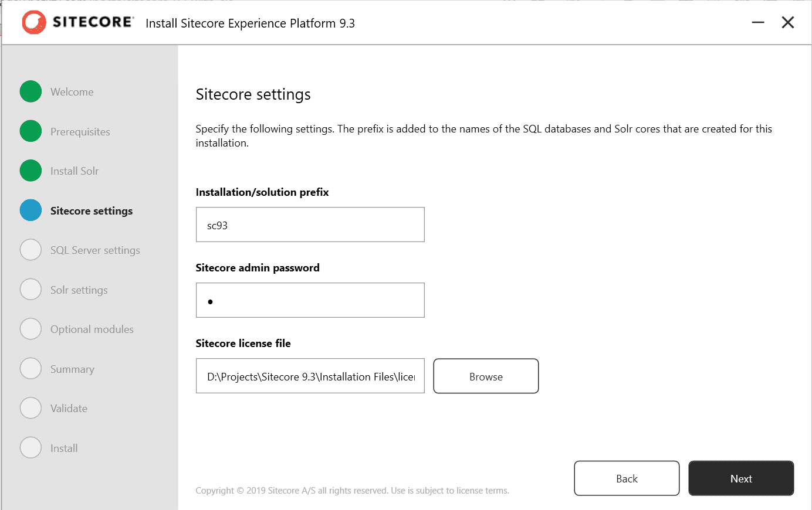Go to the Next installation step
The image size is (812, 510).
[741, 478]
